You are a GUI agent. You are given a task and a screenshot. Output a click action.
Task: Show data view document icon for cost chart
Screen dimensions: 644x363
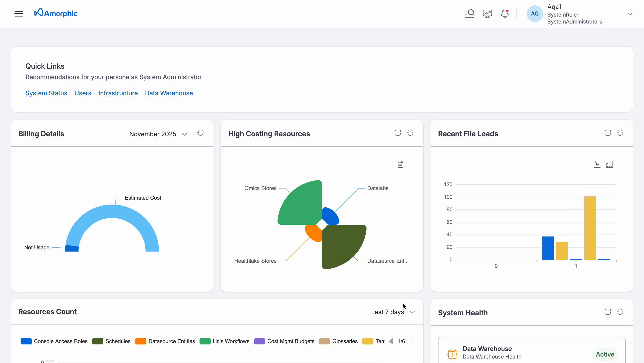point(400,164)
